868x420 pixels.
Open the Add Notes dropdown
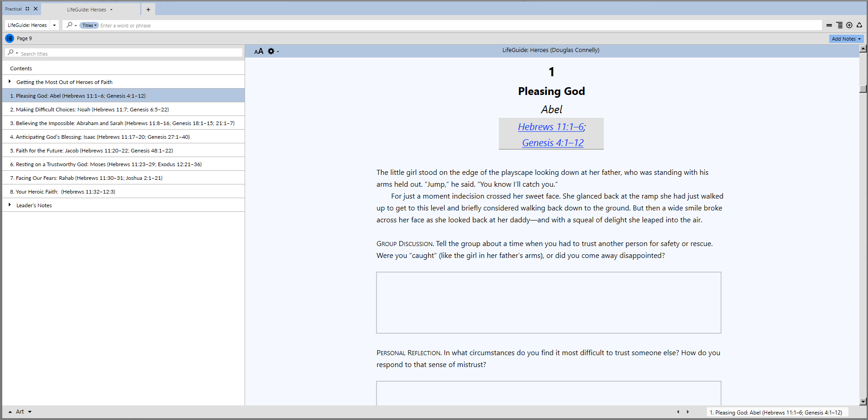click(x=846, y=39)
